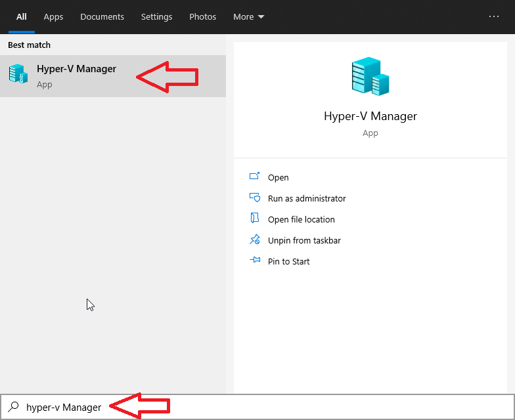Click the magnifier icon in the search box
The image size is (515, 420).
pos(13,407)
